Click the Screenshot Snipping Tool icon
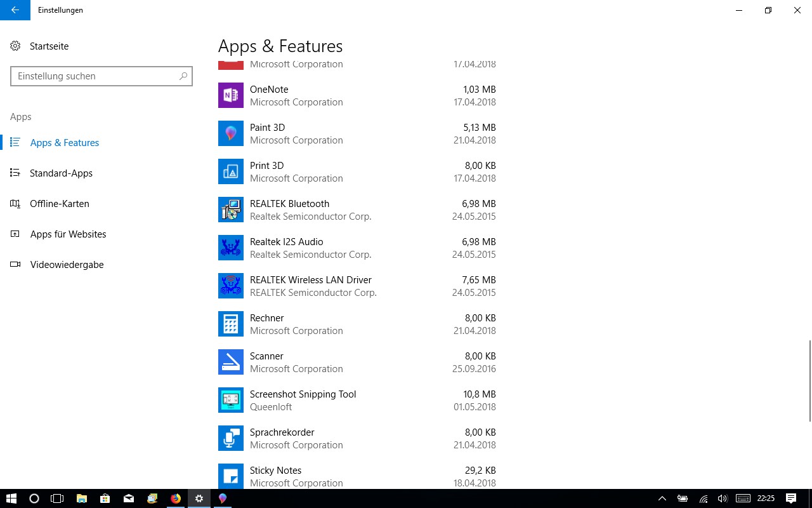 (231, 400)
